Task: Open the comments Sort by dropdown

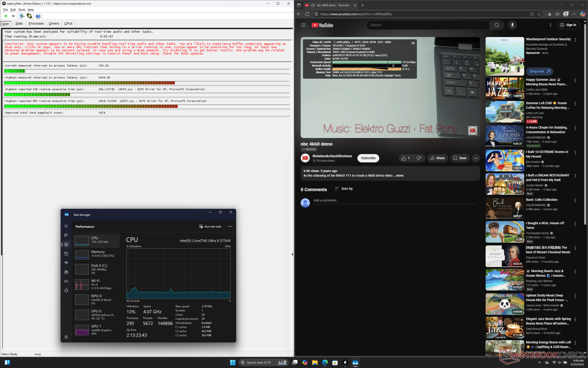Action: tap(344, 189)
